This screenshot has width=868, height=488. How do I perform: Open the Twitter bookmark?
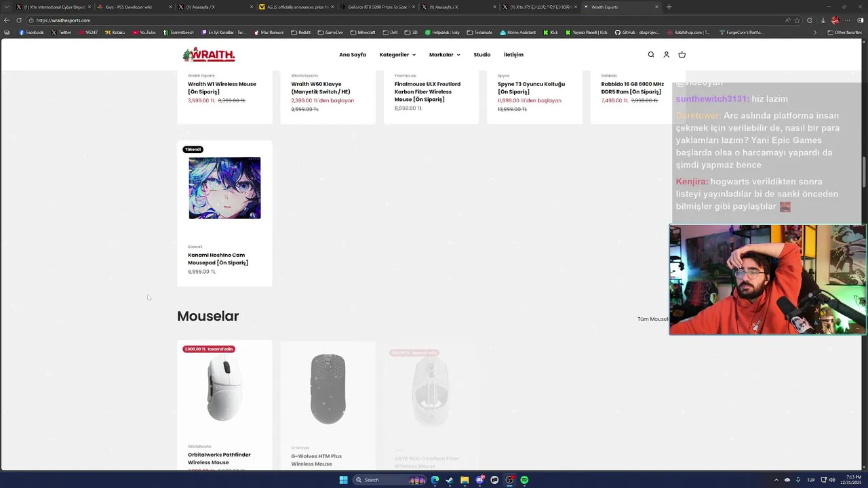click(x=61, y=33)
